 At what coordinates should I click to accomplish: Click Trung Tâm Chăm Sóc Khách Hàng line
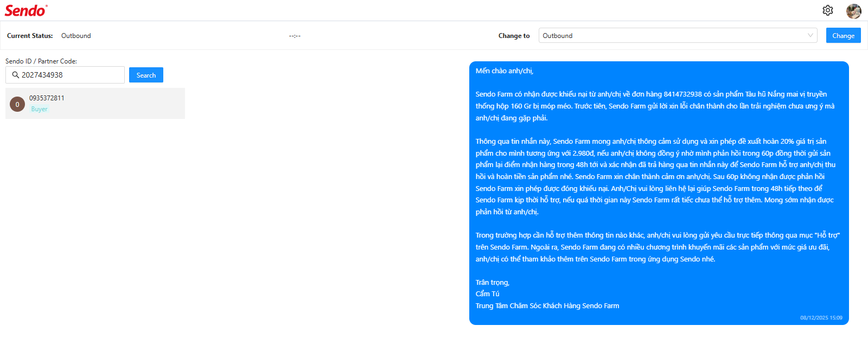(547, 306)
